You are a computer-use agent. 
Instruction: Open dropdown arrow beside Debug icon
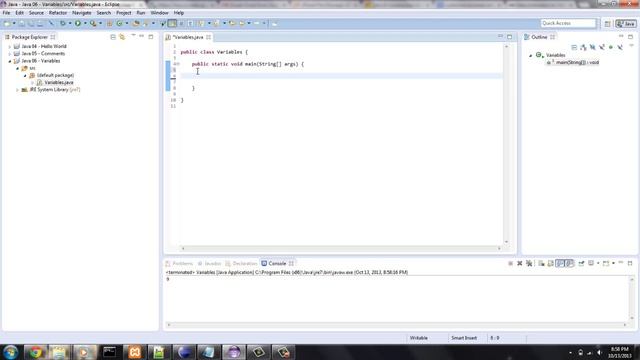click(x=70, y=24)
